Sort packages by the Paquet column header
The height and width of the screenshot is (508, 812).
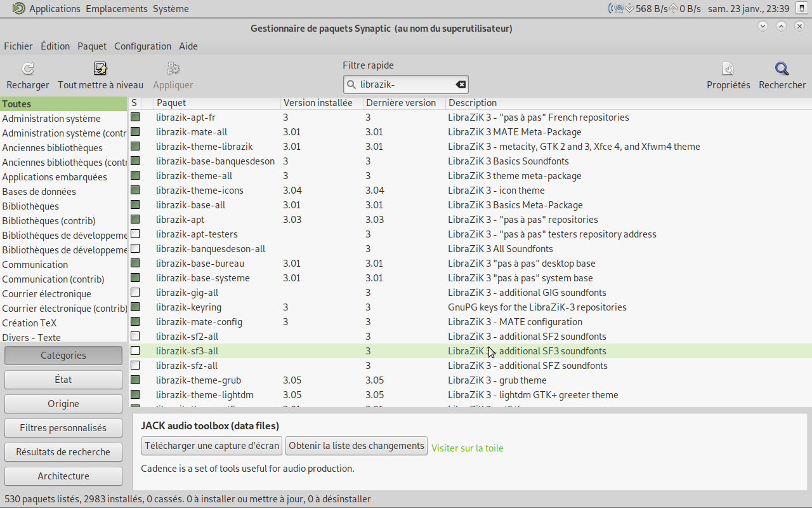[217, 103]
